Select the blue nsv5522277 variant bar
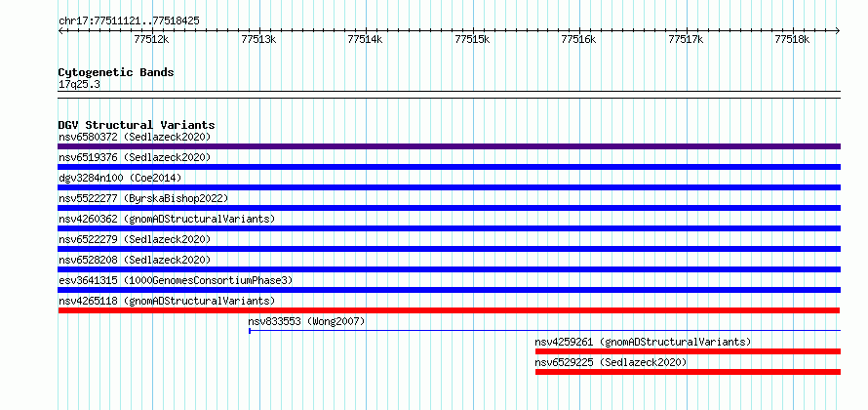The width and height of the screenshot is (868, 410). [449, 208]
